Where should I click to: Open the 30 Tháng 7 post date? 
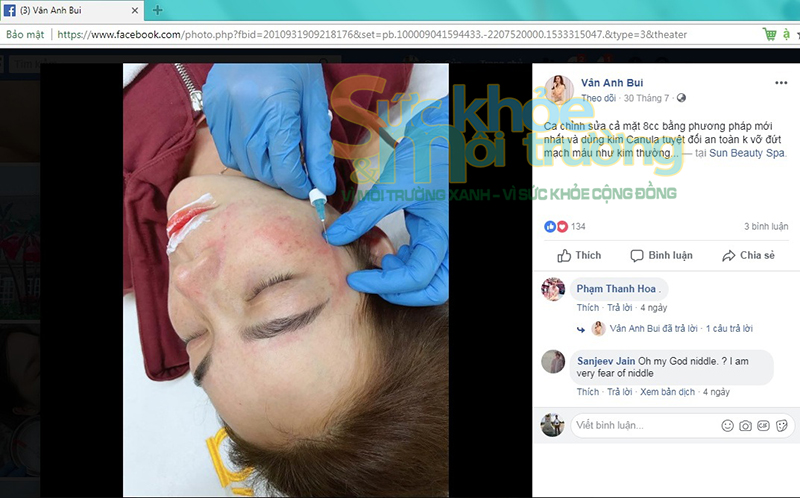point(646,98)
